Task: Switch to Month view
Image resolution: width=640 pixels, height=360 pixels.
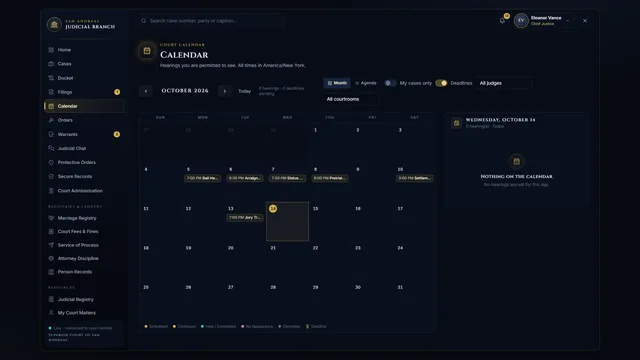Action: [337, 83]
